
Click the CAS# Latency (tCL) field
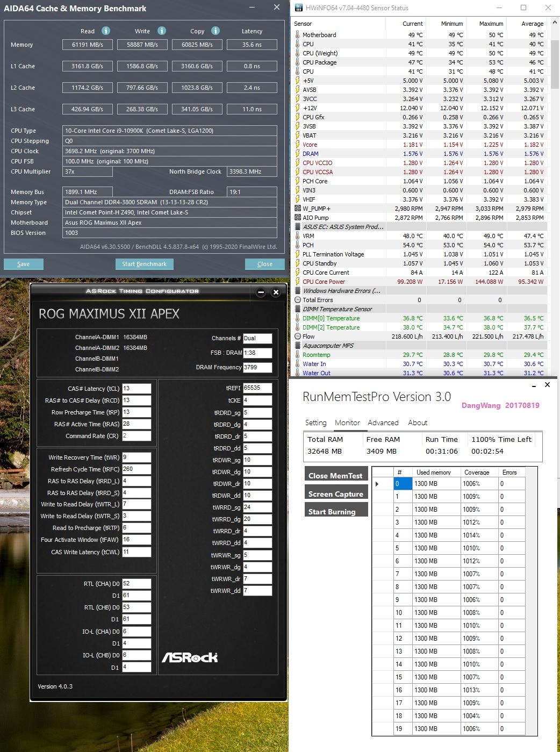click(x=137, y=389)
